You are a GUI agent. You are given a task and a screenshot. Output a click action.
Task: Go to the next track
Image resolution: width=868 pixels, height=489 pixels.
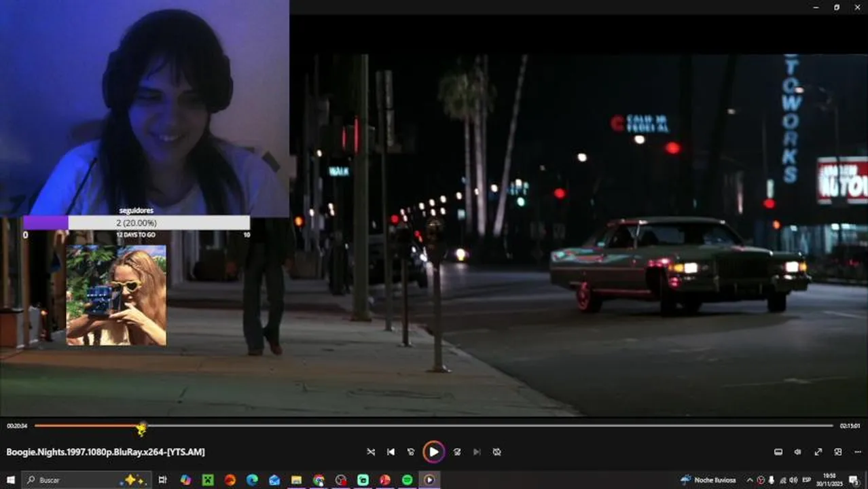tap(477, 452)
